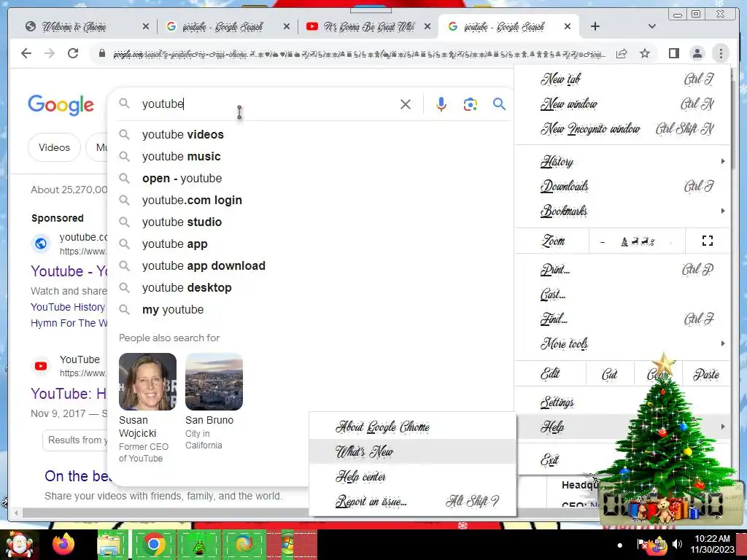Open the profile avatar icon
Image resolution: width=747 pixels, height=560 pixels.
pos(697,53)
